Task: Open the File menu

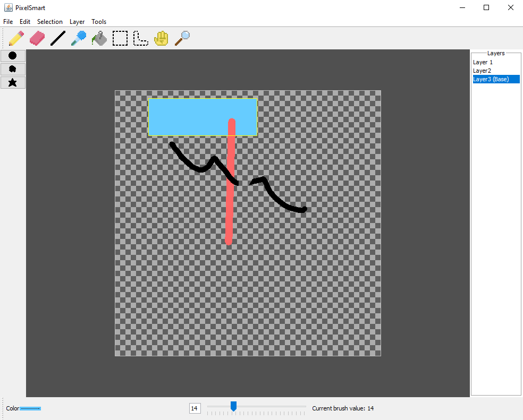Action: point(8,22)
